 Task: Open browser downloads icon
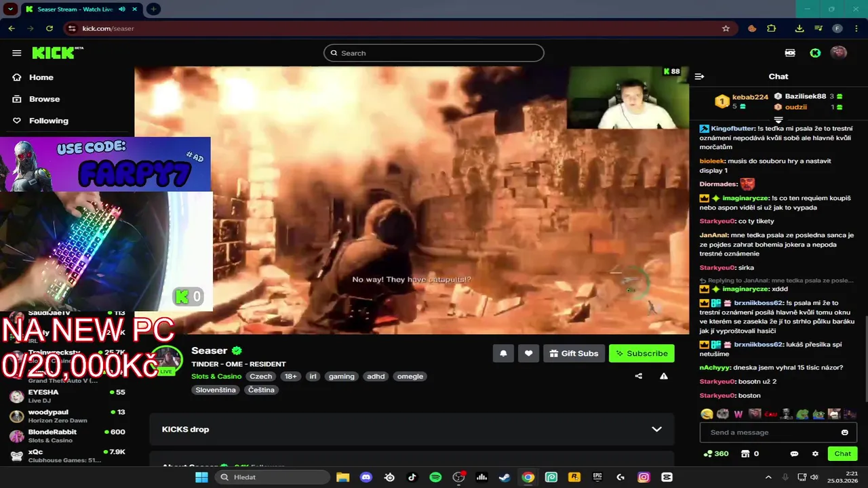[x=800, y=28]
